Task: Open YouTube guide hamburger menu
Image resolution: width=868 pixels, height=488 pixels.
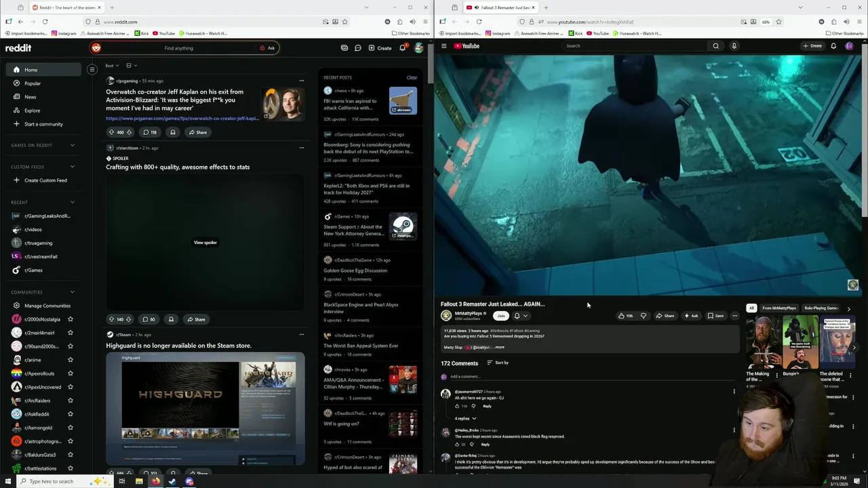Action: click(x=444, y=46)
